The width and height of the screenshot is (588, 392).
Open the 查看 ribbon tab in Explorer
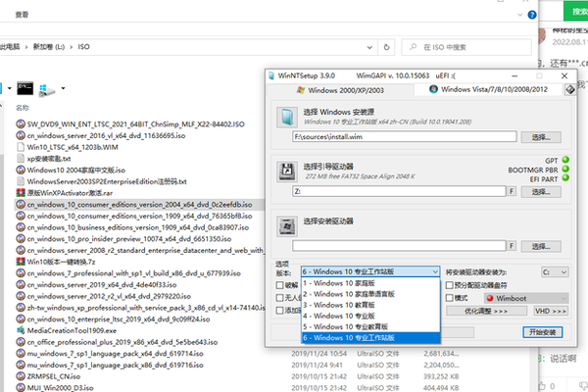(22, 15)
